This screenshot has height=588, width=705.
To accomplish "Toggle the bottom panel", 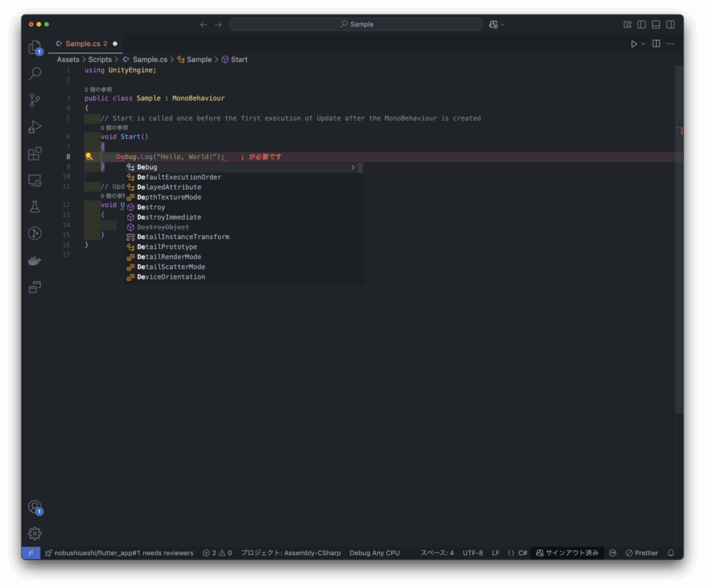I will point(656,24).
